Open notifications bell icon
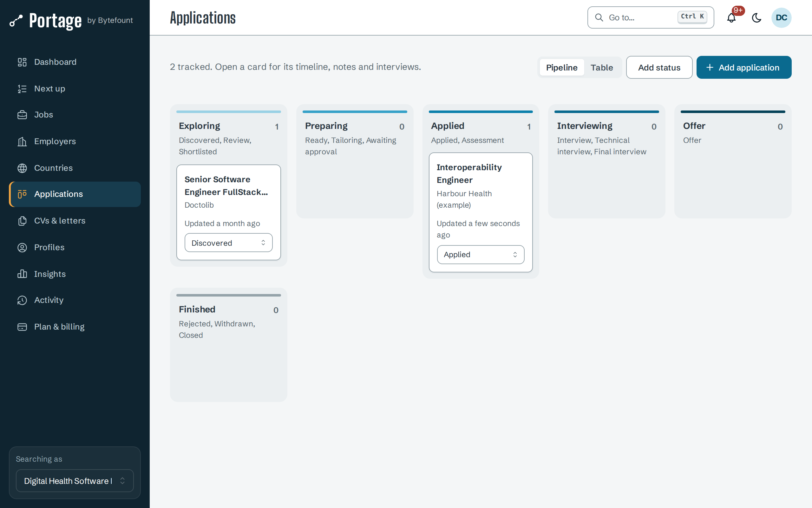This screenshot has width=812, height=508. 731,17
